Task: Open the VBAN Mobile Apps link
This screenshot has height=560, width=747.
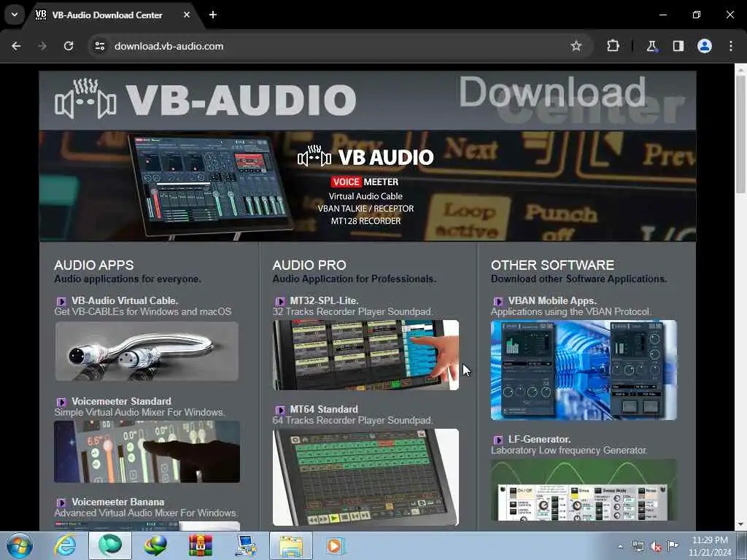Action: [x=553, y=301]
